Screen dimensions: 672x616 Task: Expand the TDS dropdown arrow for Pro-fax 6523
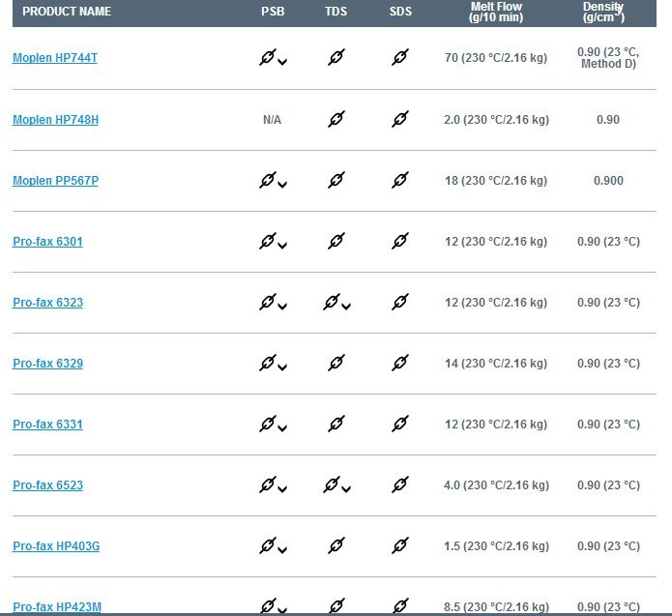click(346, 488)
